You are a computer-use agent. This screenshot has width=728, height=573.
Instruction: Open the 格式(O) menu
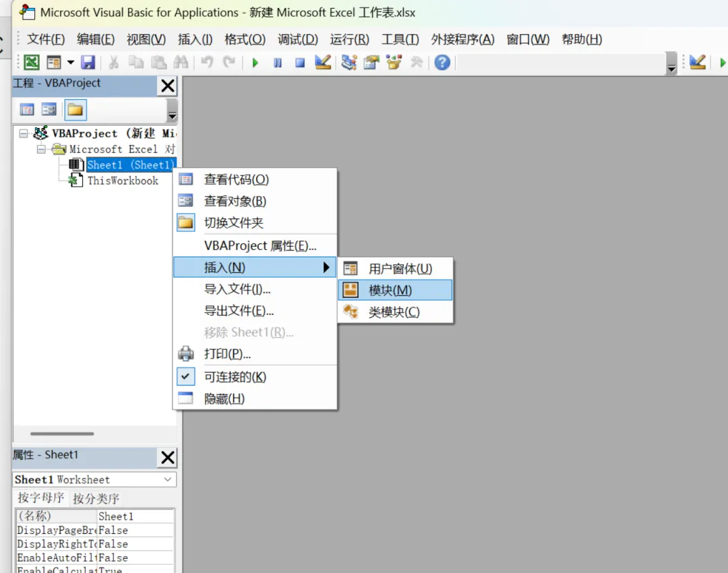(x=245, y=40)
